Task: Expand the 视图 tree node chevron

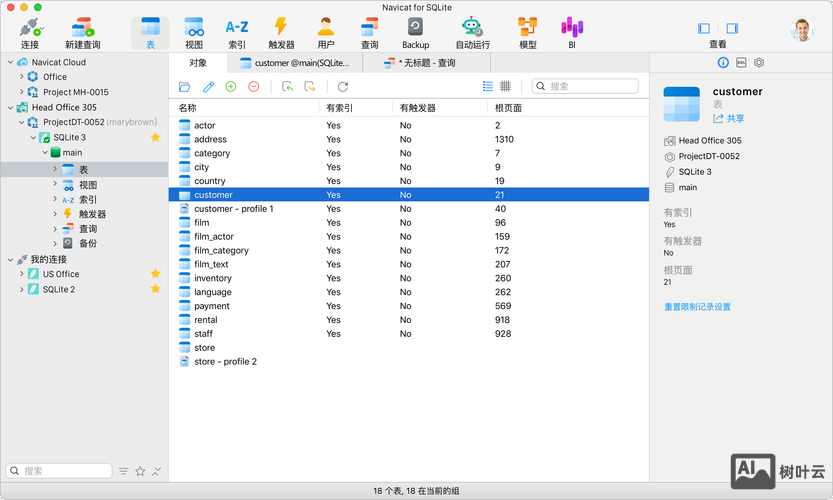Action: pyautogui.click(x=55, y=184)
